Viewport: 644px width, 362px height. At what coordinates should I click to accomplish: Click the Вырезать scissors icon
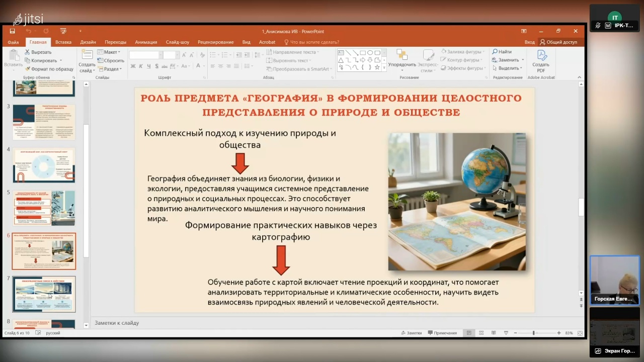pyautogui.click(x=27, y=52)
